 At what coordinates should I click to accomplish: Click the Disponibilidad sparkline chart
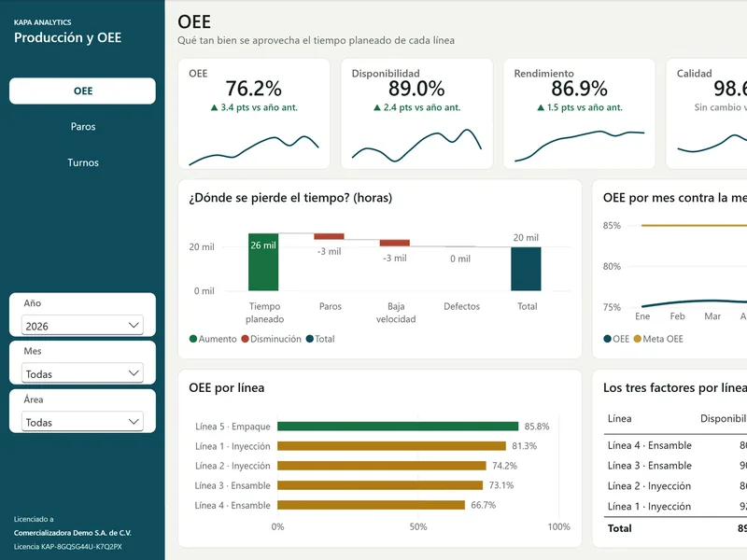416,146
